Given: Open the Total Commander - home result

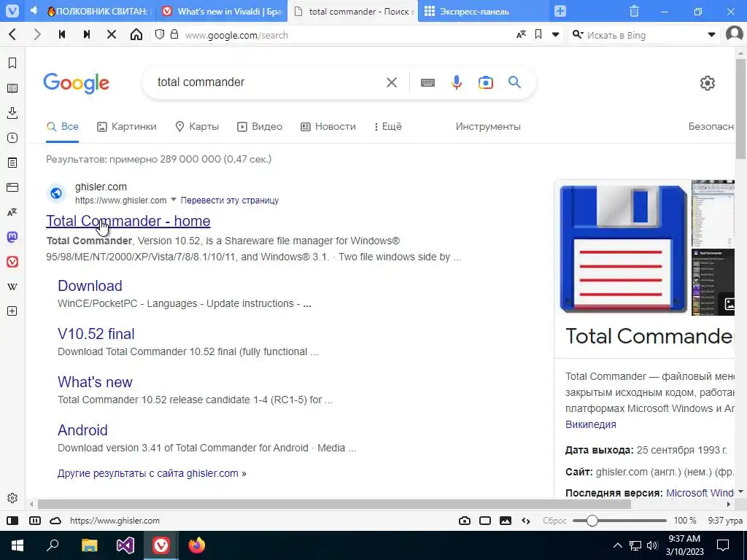Looking at the screenshot, I should [x=128, y=220].
